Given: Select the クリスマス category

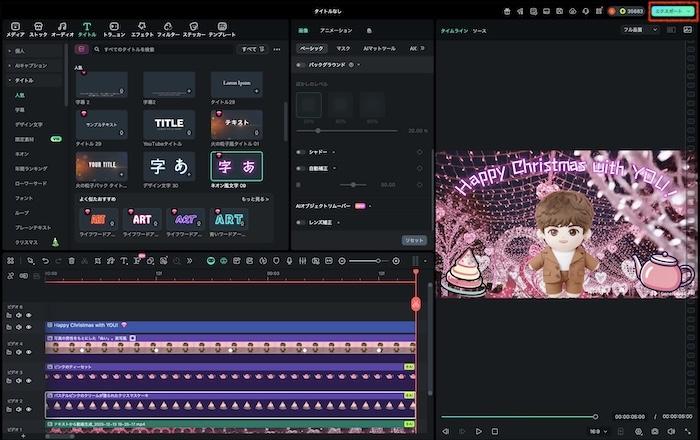Looking at the screenshot, I should 27,242.
